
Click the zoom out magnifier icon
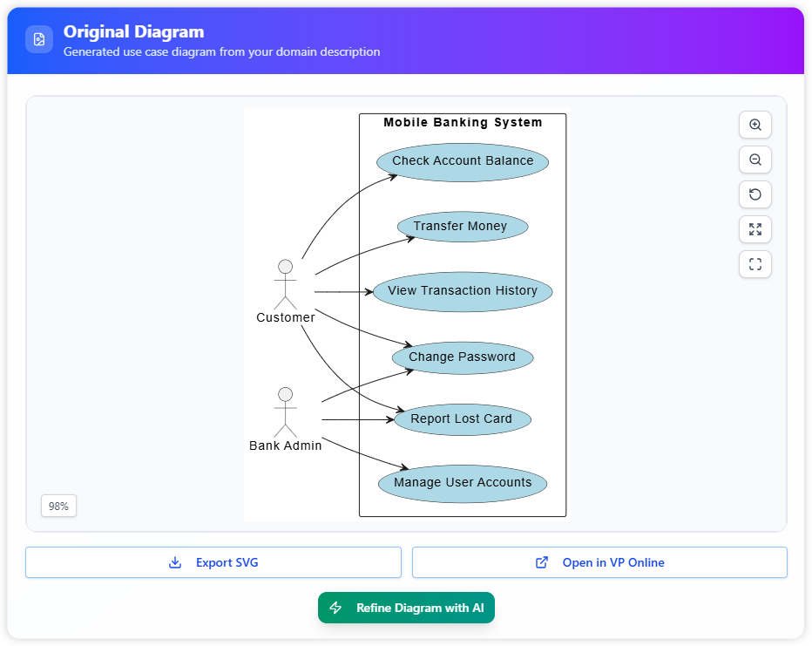754,160
